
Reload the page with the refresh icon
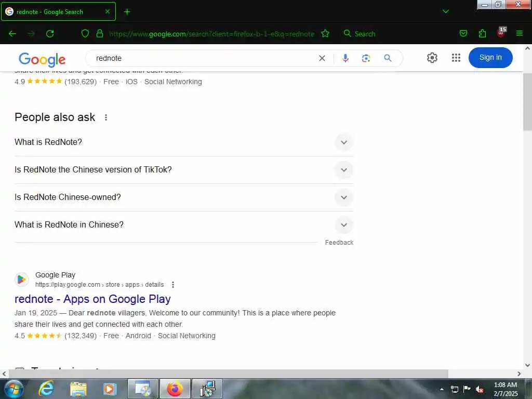[x=50, y=34]
